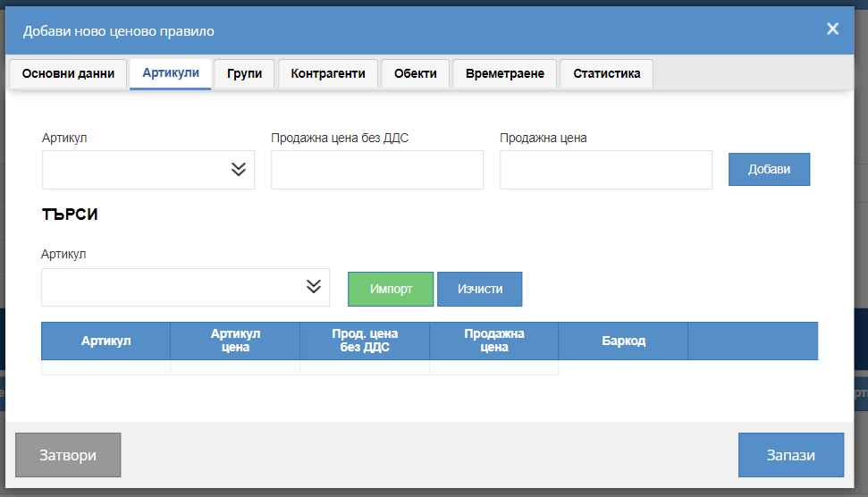Viewport: 868px width, 497px height.
Task: Switch to the Групи tab
Action: [244, 73]
